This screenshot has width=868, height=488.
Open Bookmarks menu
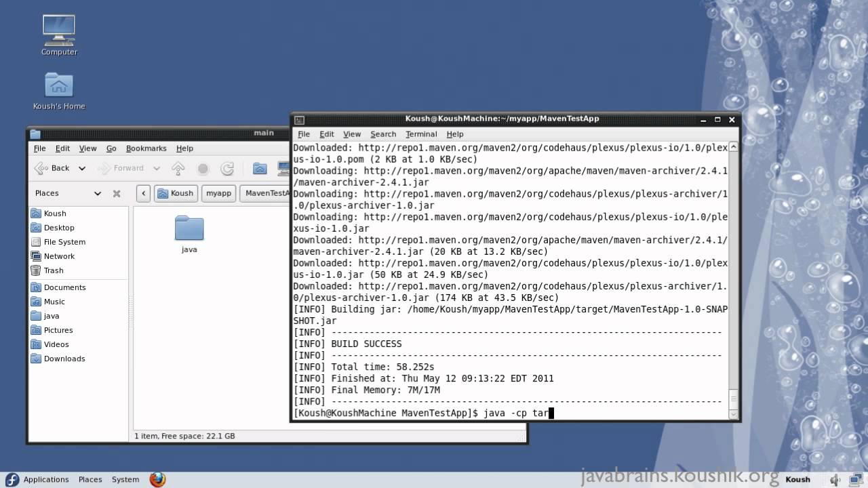[x=146, y=148]
